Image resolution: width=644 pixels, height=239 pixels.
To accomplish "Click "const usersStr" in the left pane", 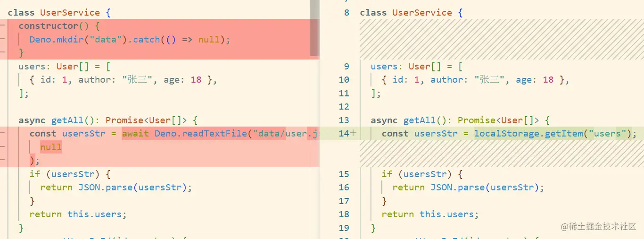I will coord(67,134).
